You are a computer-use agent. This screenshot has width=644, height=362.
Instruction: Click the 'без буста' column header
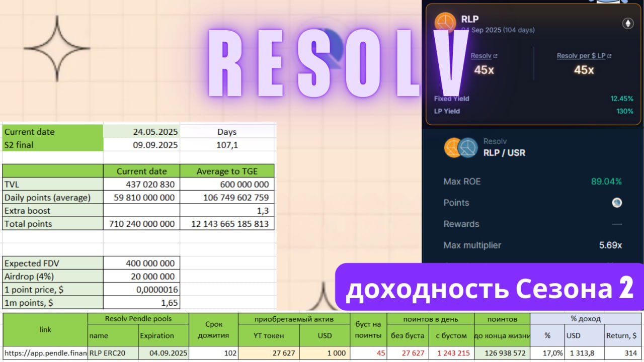click(x=408, y=335)
